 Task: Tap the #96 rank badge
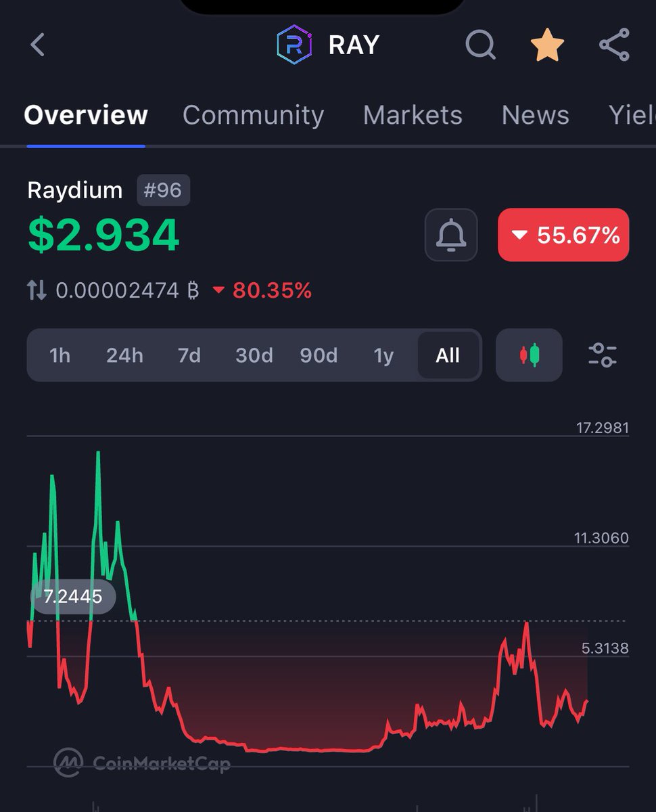pyautogui.click(x=163, y=190)
